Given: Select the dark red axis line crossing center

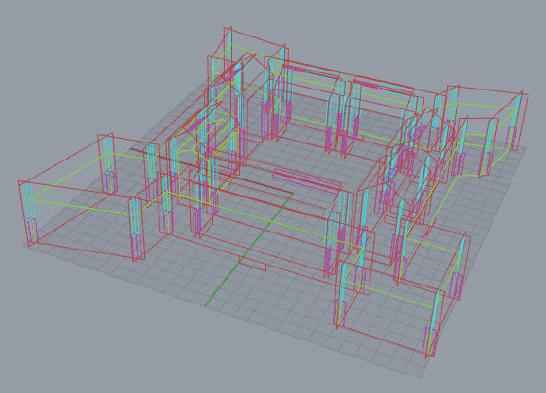Looking at the screenshot, I should (211, 171).
